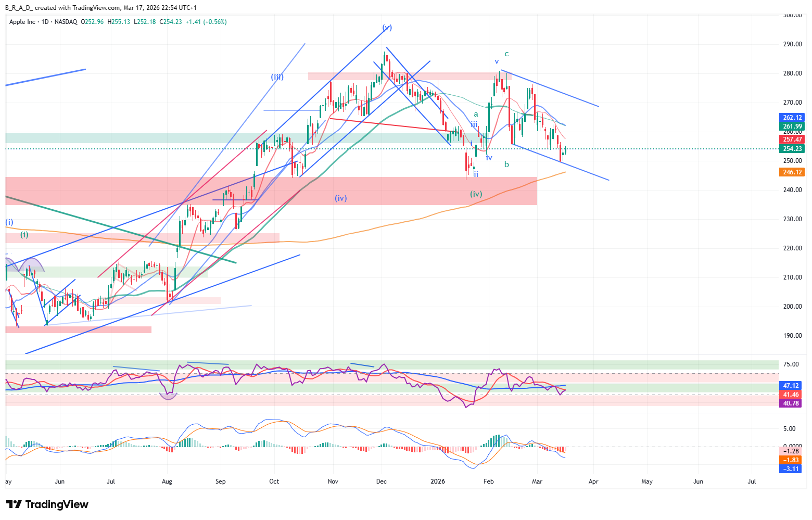Click the orange 246.12 moving average label

792,172
